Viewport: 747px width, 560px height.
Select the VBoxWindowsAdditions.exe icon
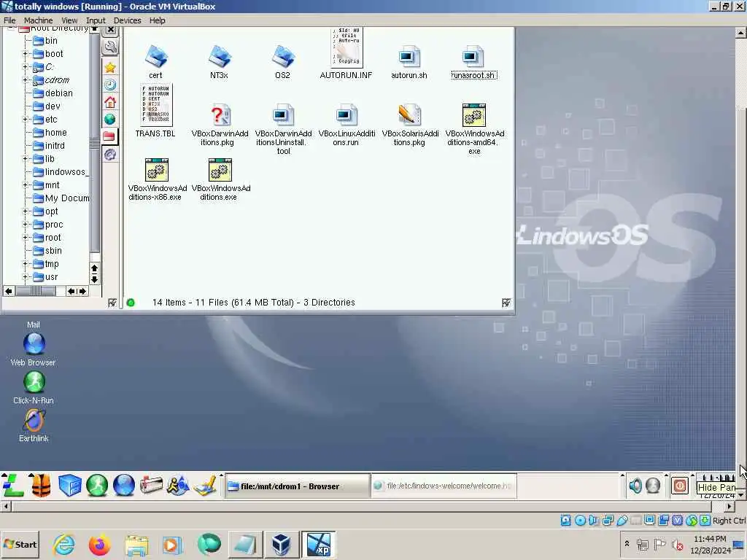tap(220, 170)
